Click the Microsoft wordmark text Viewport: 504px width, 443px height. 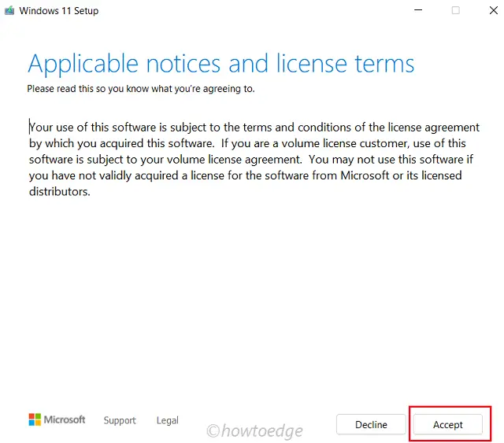[65, 420]
